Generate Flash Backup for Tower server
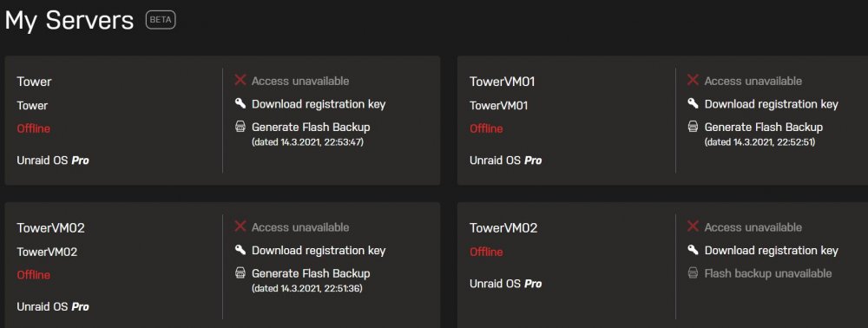Viewport: 868px width, 328px height. point(311,128)
